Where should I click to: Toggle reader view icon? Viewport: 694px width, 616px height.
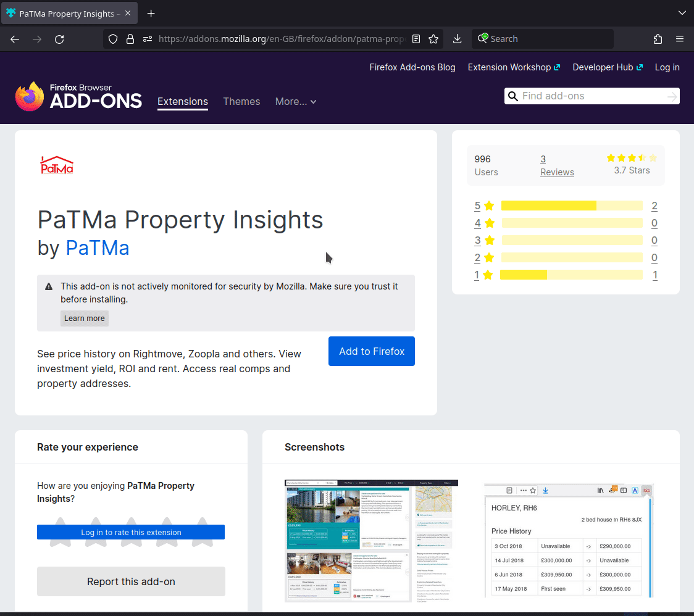click(x=416, y=39)
